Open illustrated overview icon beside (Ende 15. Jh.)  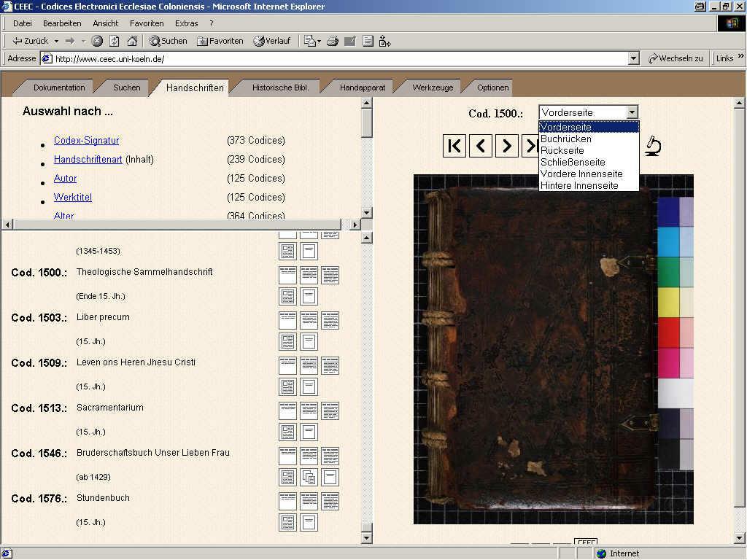287,296
